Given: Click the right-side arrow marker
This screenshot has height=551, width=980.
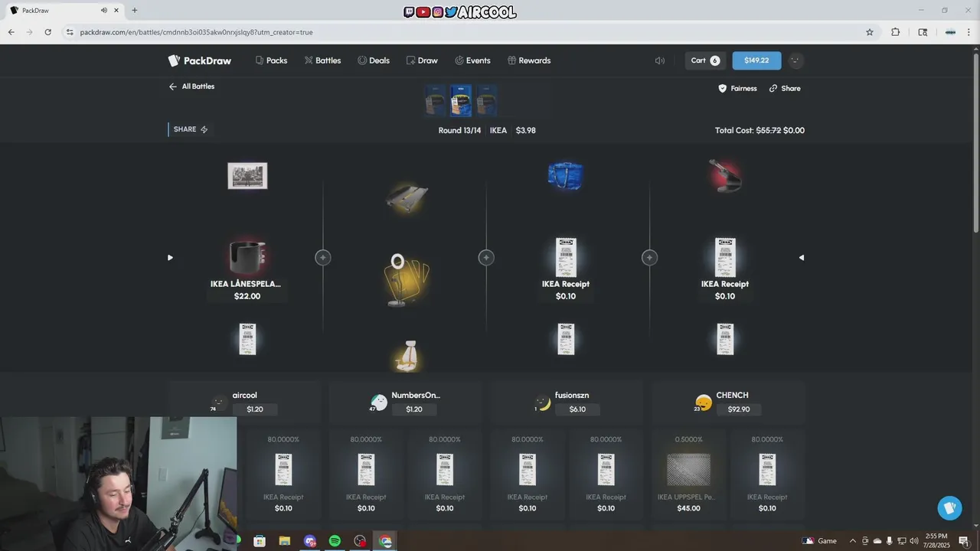Looking at the screenshot, I should pyautogui.click(x=802, y=258).
